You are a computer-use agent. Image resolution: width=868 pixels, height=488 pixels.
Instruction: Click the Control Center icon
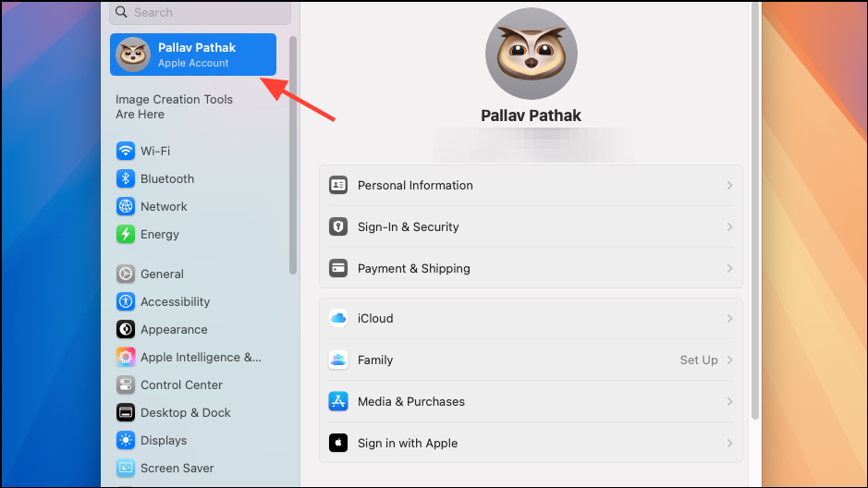pyautogui.click(x=126, y=384)
